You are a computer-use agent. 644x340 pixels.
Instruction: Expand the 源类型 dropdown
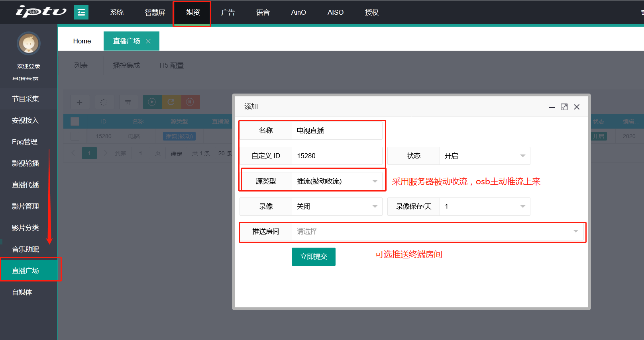point(337,181)
